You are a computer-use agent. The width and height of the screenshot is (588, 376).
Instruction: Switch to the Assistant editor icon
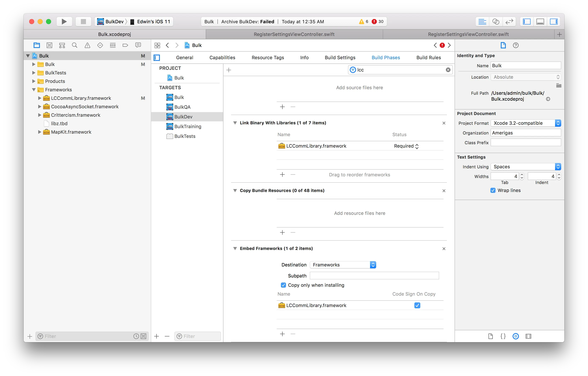(496, 22)
